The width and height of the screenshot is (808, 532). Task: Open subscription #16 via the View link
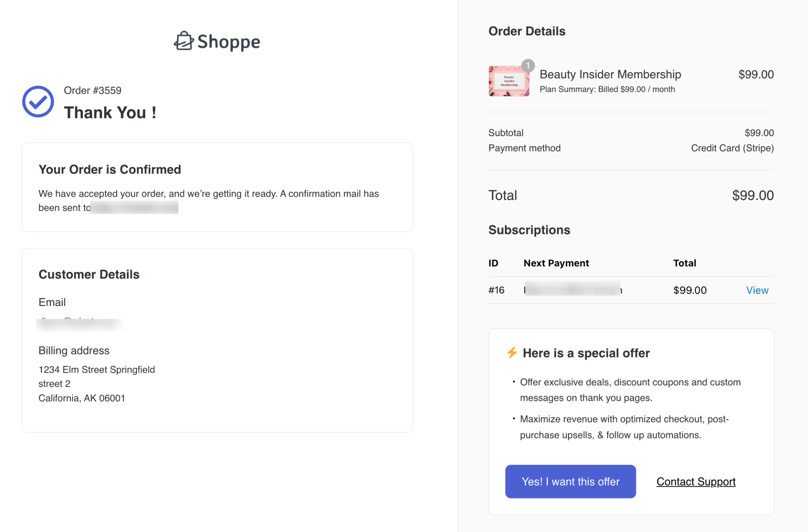(757, 290)
